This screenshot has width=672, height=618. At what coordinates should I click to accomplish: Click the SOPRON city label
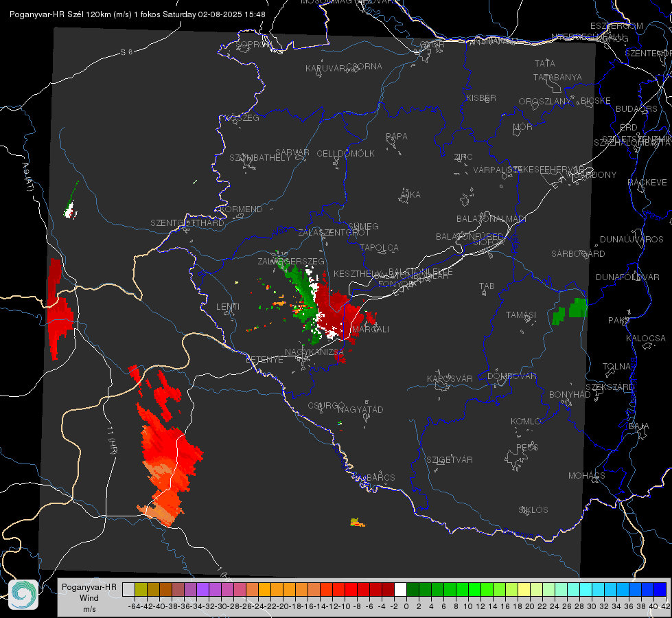(x=253, y=44)
